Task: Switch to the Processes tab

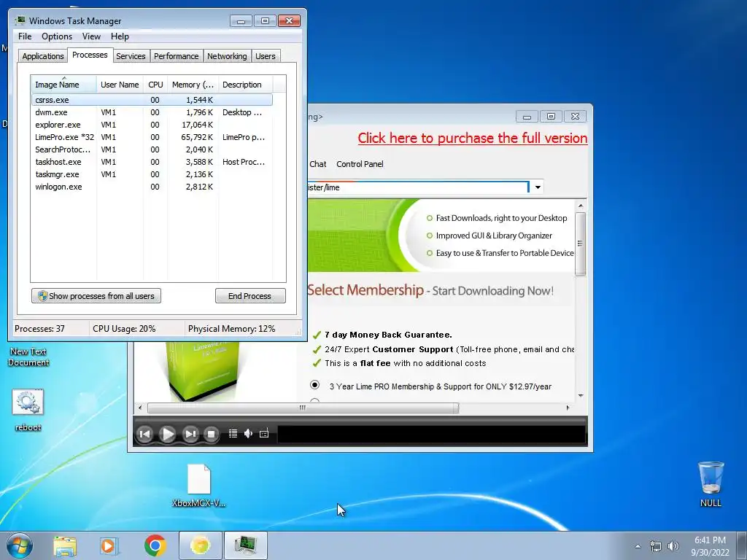Action: (x=90, y=55)
